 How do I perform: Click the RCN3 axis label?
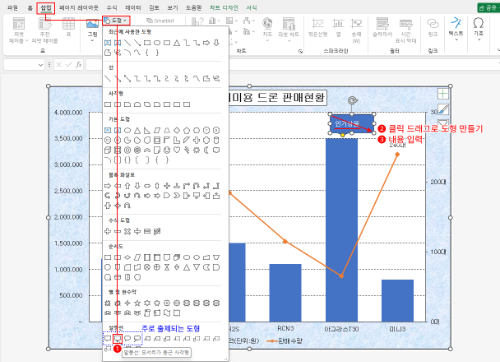[x=286, y=328]
